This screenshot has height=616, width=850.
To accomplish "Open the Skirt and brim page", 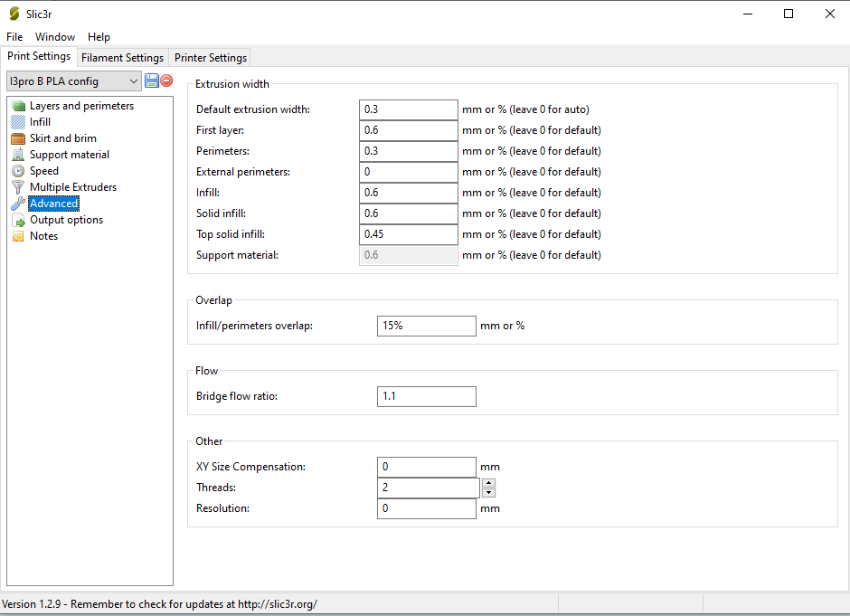I will coord(62,138).
